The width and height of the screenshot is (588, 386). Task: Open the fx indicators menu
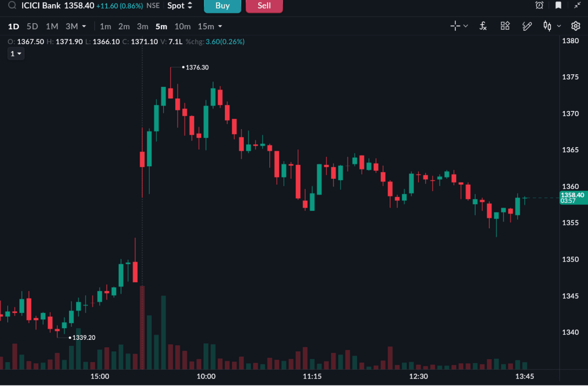click(x=483, y=26)
